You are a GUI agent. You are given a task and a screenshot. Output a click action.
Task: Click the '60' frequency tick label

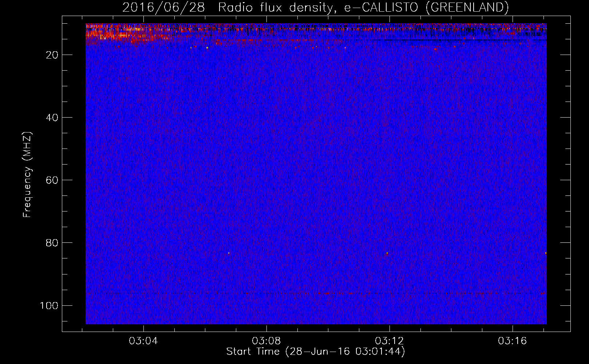pos(52,180)
